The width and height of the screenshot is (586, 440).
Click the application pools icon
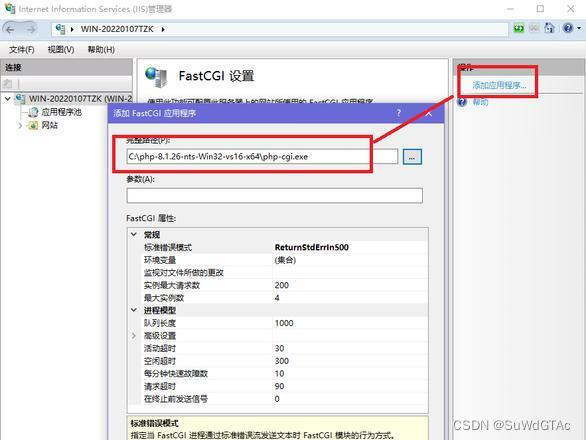33,112
